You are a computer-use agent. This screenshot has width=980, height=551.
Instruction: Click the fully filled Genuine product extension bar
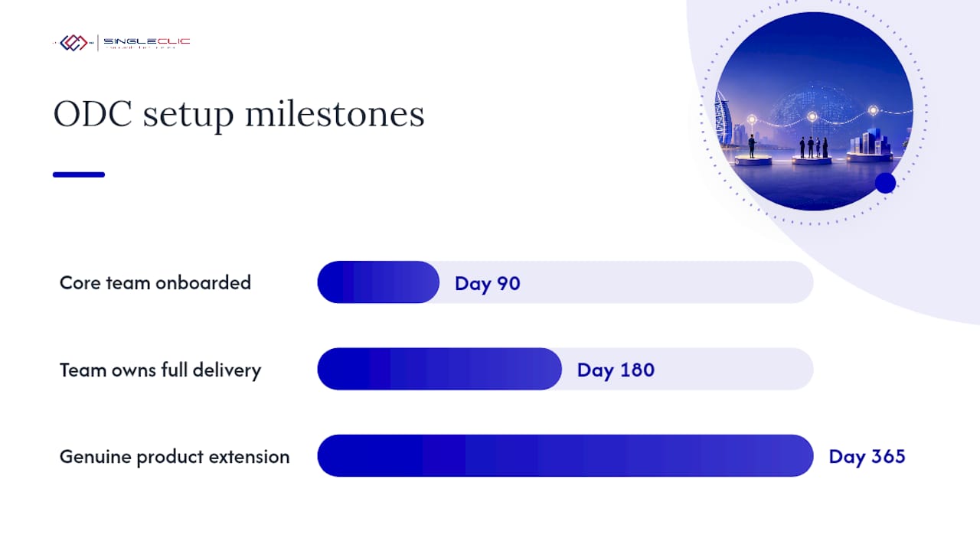pyautogui.click(x=565, y=456)
